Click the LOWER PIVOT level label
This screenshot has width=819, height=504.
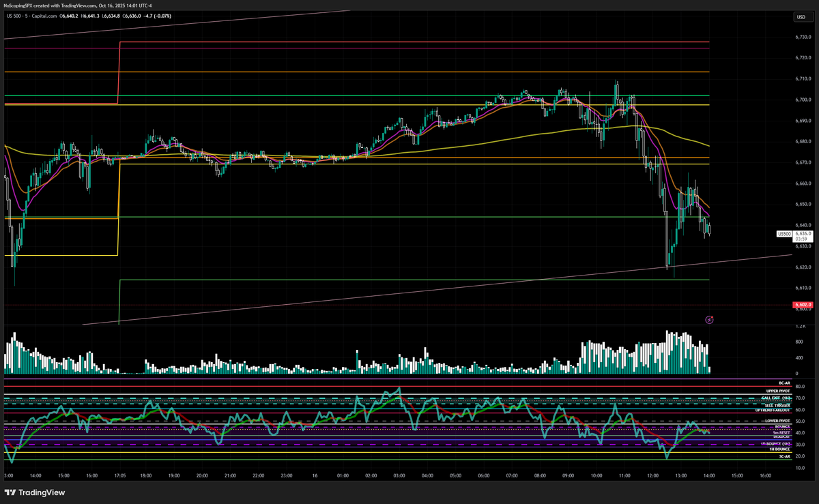pyautogui.click(x=777, y=421)
